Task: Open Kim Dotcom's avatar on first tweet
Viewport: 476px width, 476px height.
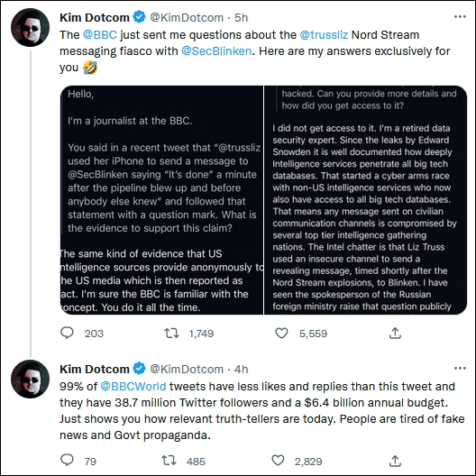Action: [30, 28]
